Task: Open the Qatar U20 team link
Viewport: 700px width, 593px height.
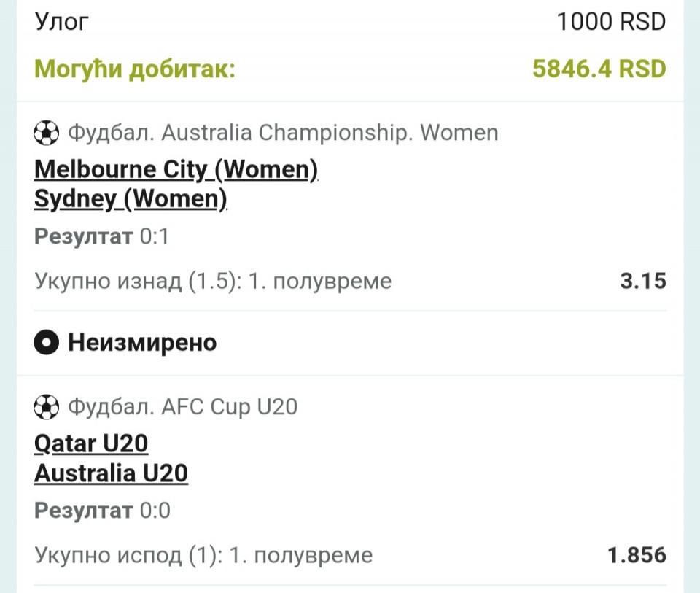Action: 91,443
